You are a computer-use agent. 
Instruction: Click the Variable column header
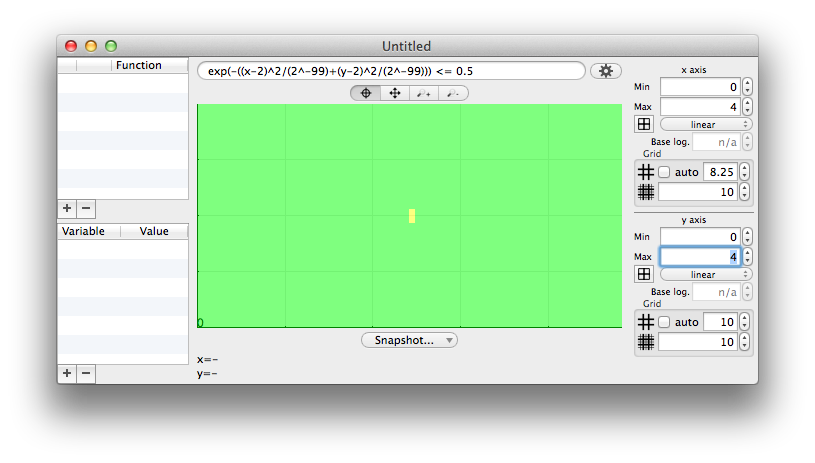(89, 231)
